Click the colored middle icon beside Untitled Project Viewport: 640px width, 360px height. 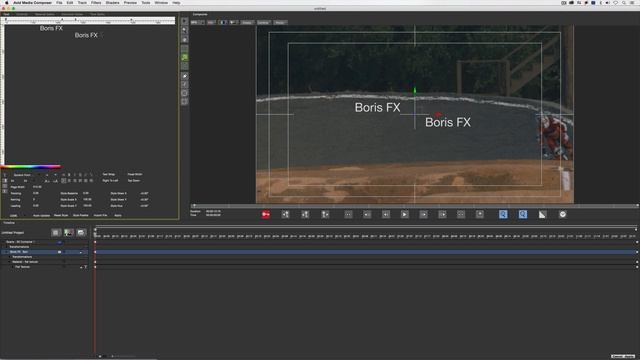click(69, 233)
